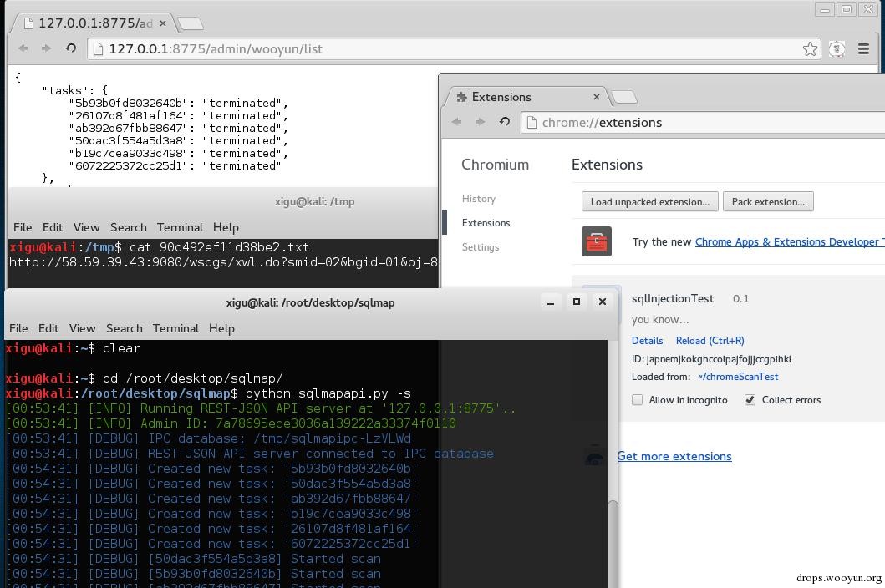Enable Allow in incognito checkbox
This screenshot has height=588, width=885.
coord(638,400)
